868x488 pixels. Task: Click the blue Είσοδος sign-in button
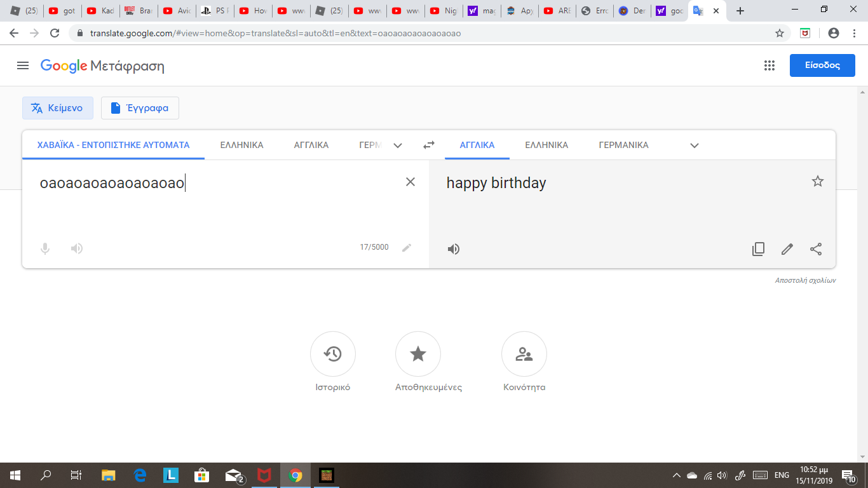coord(822,65)
